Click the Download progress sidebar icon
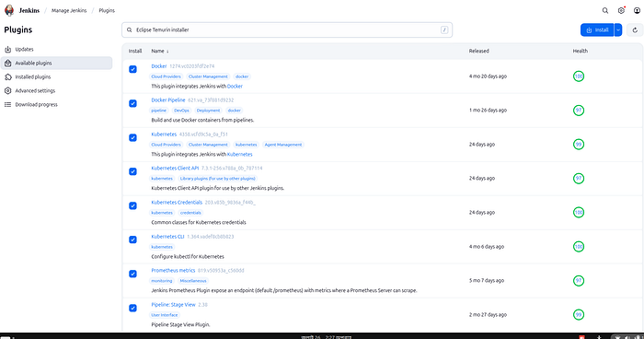This screenshot has width=644, height=339. (7, 104)
